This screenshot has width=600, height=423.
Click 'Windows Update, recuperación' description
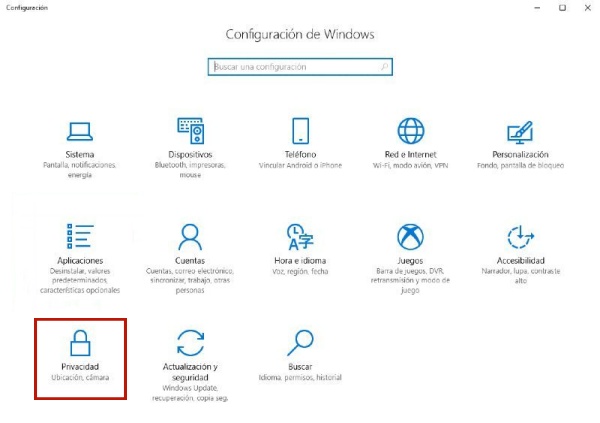190,393
